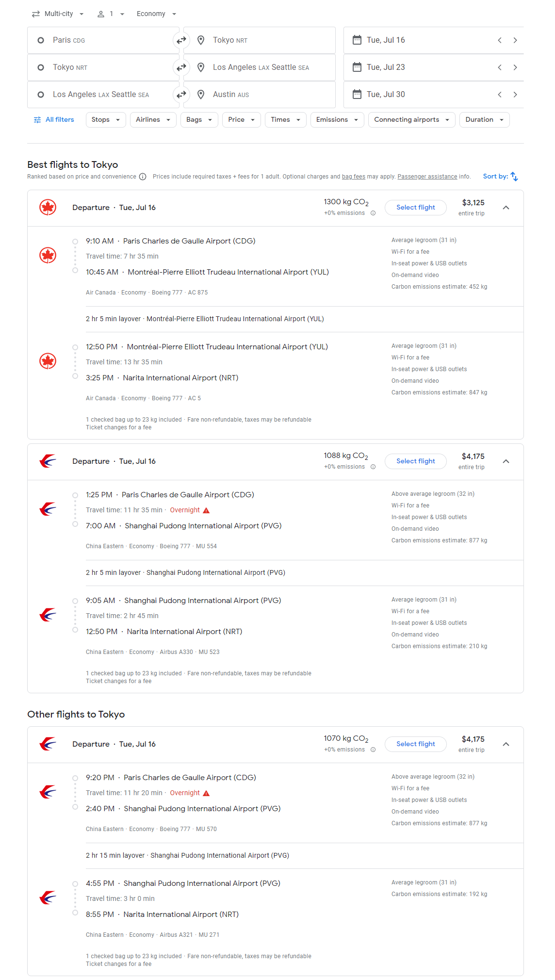Open the Airlines filter menu
Screen dimensions: 555x980
(153, 120)
